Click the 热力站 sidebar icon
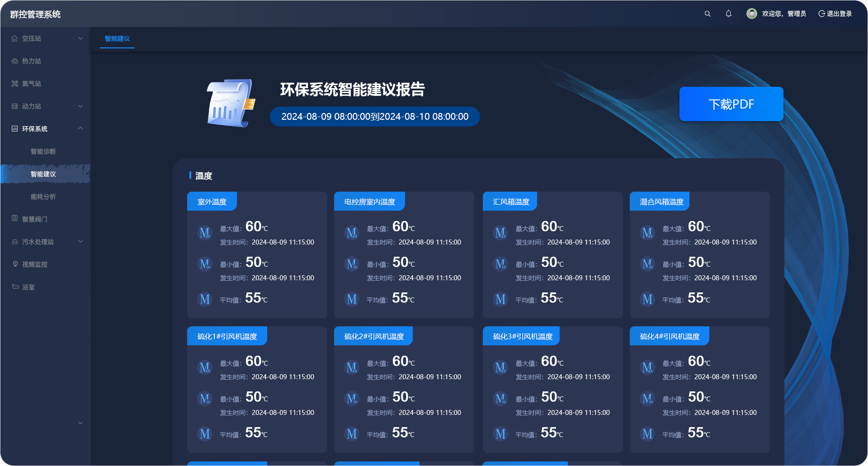This screenshot has width=868, height=466. coord(15,61)
